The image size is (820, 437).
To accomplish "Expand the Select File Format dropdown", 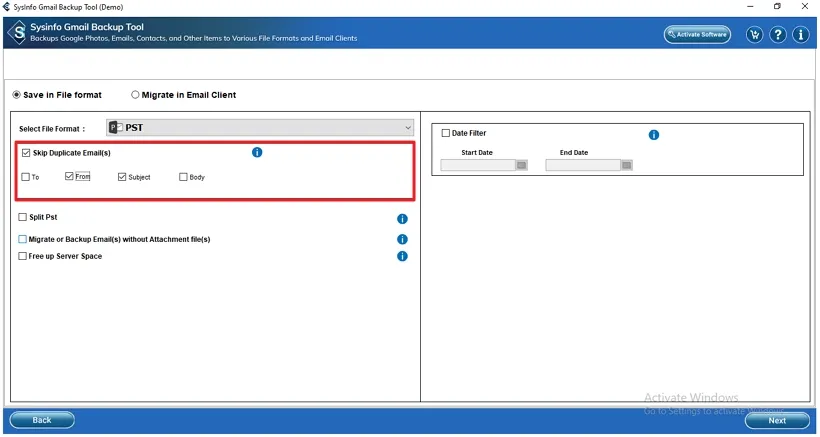I will coord(408,128).
